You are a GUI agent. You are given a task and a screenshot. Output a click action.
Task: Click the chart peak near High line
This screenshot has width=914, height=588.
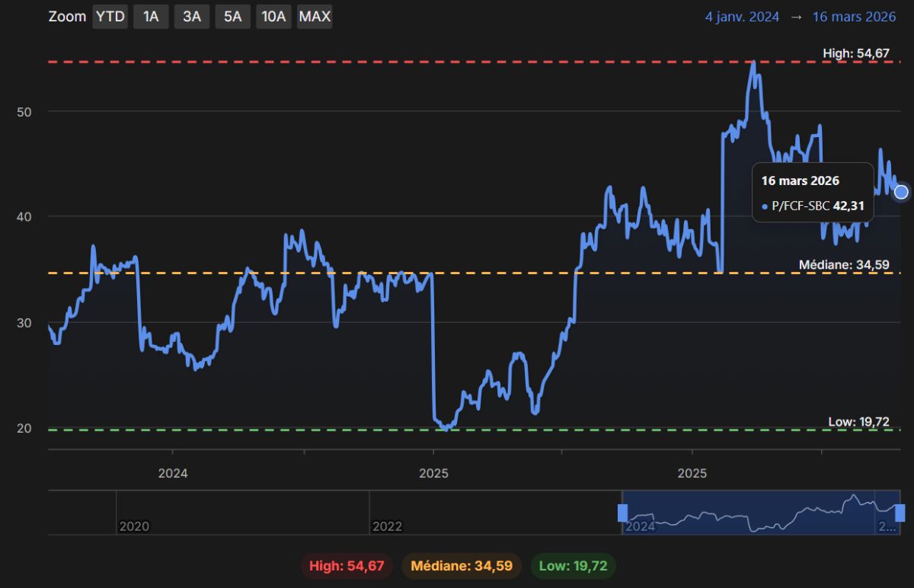click(753, 62)
